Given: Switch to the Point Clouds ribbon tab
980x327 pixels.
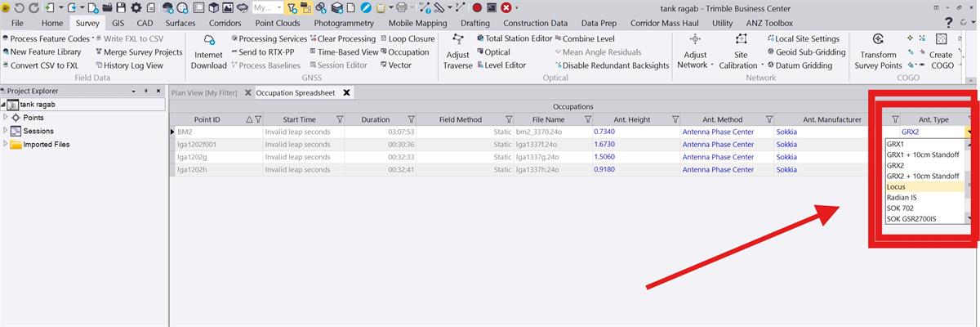Looking at the screenshot, I should pyautogui.click(x=278, y=24).
